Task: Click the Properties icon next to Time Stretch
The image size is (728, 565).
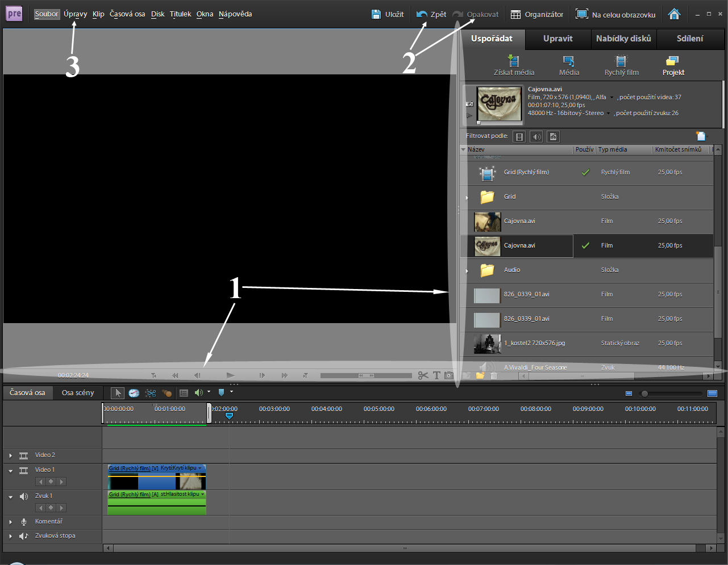Action: pos(151,393)
